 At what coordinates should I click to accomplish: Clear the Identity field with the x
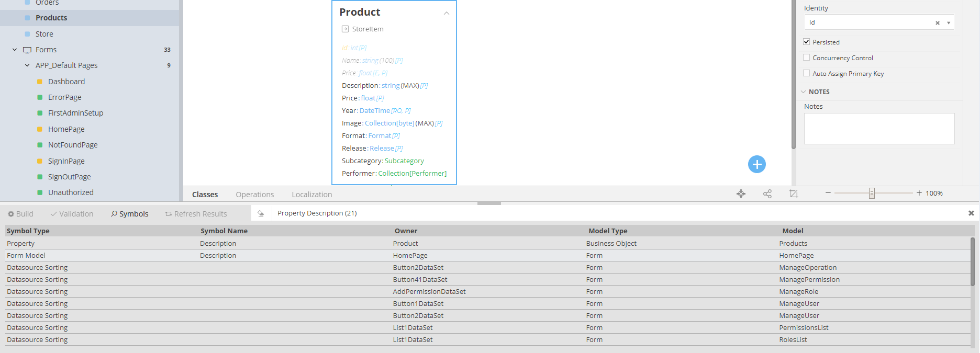click(937, 22)
